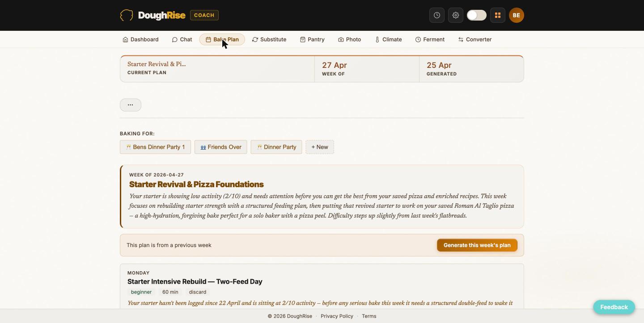Click the beginner difficulty tag

click(x=141, y=292)
